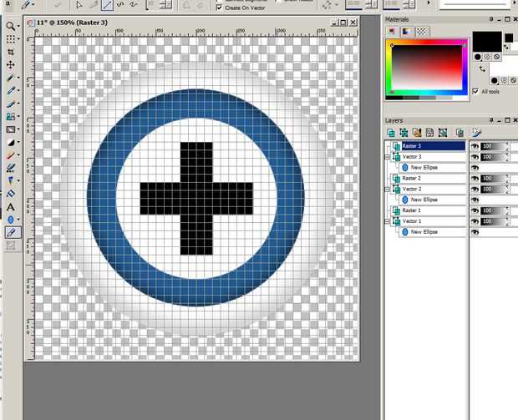Select the Move tool
518x420 pixels.
(11, 65)
